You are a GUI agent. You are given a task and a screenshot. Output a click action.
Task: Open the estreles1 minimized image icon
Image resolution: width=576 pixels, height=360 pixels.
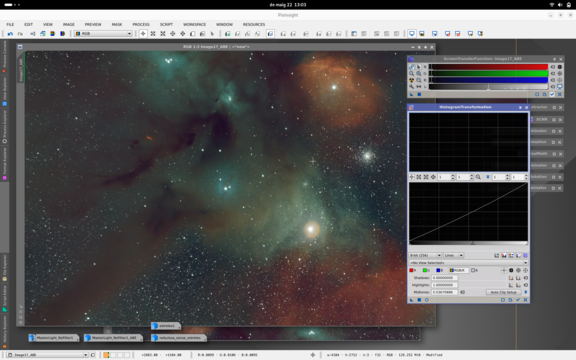pos(166,326)
